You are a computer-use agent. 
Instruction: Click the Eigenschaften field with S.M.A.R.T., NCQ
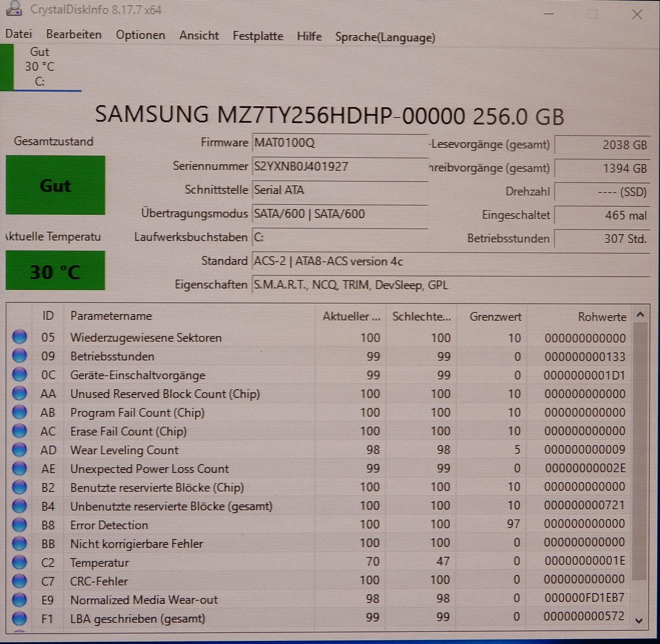[x=451, y=285]
